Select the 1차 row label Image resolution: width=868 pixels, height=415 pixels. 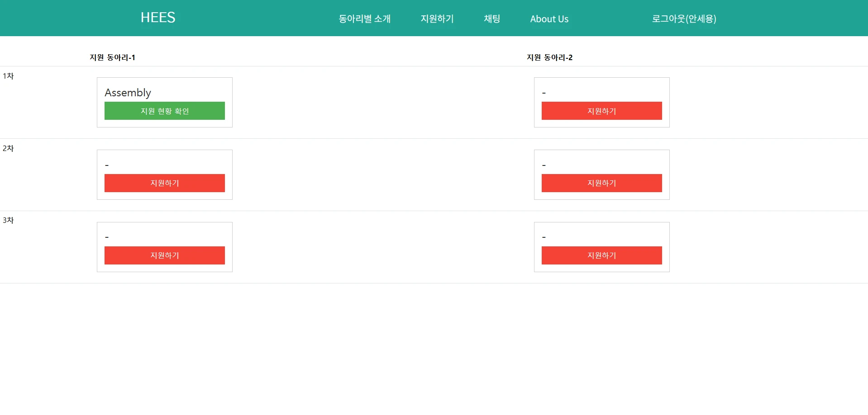[x=8, y=76]
